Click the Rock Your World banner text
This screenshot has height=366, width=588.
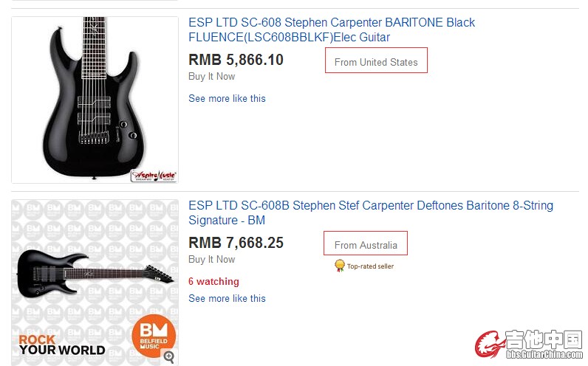point(62,345)
